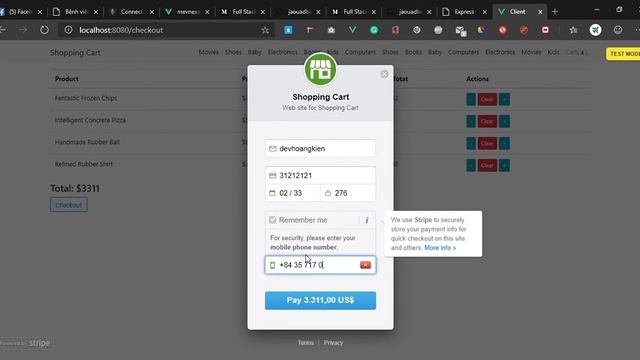Open the Vue devtools extension
The height and width of the screenshot is (360, 640).
click(352, 30)
